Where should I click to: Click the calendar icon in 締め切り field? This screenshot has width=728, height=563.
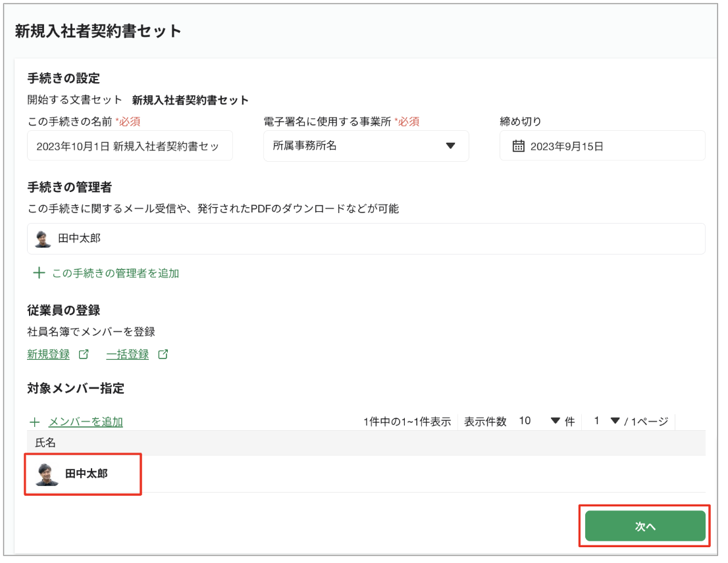pos(520,145)
